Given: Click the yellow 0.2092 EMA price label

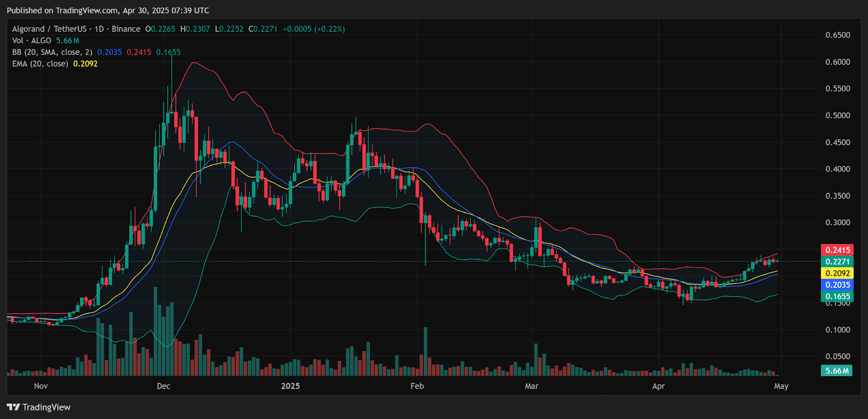Looking at the screenshot, I should (837, 273).
